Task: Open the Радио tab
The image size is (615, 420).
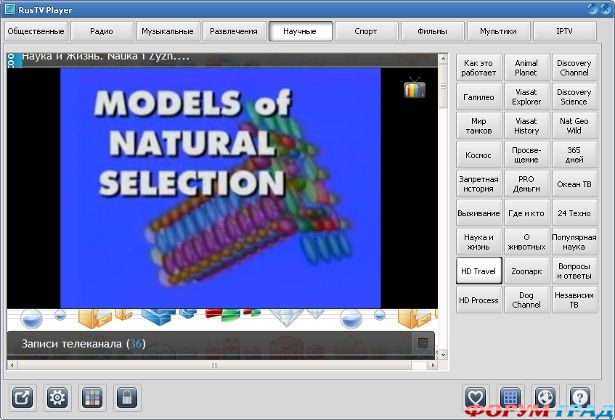Action: tap(101, 31)
